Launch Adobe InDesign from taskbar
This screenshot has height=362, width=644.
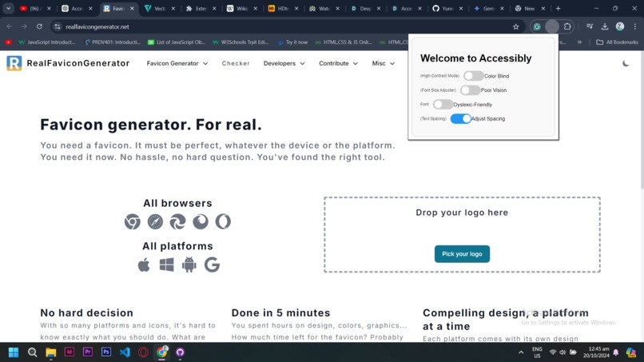[69, 352]
